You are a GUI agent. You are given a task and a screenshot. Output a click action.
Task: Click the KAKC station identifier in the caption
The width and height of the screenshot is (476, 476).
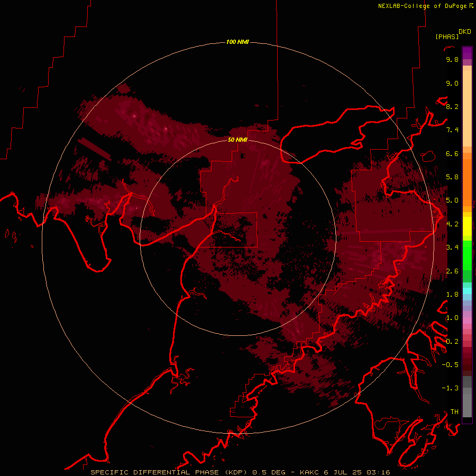(x=309, y=472)
